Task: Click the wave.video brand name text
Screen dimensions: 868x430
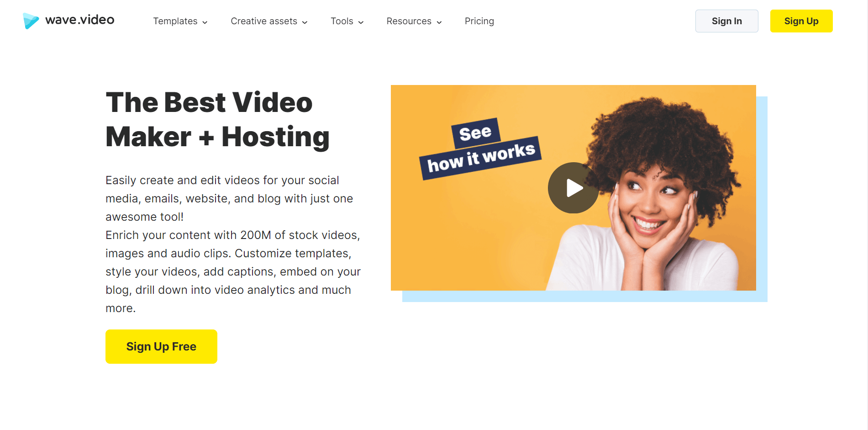Action: pyautogui.click(x=80, y=20)
